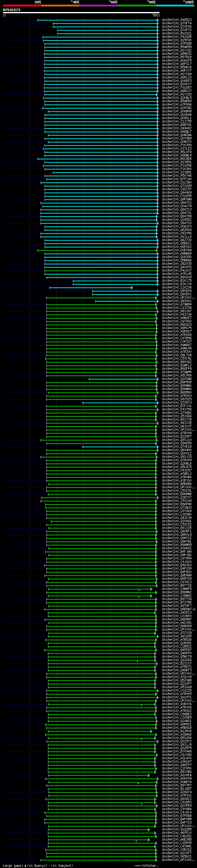Click the purple ~60% identity legend segment
Viewport: 197px width, 868px height.
[x=99, y=6]
